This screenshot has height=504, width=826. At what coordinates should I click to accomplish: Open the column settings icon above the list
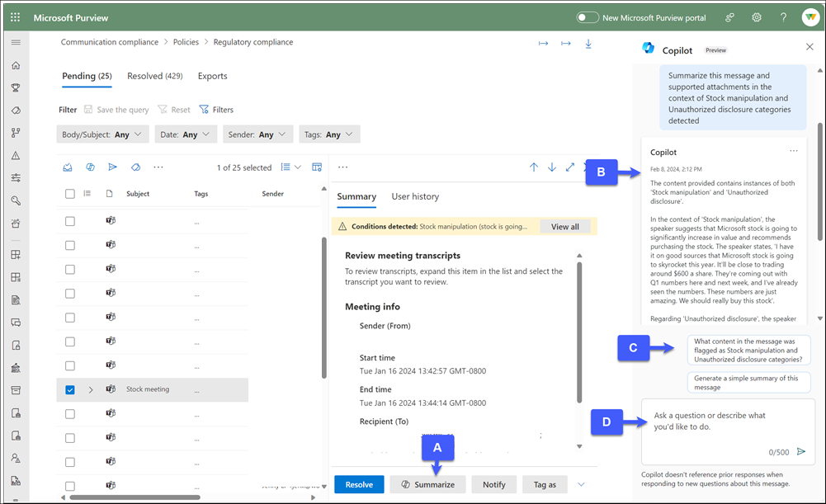click(x=317, y=167)
